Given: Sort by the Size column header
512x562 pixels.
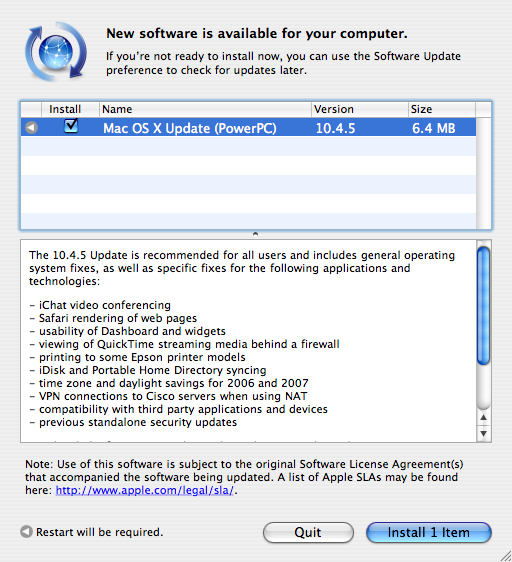Looking at the screenshot, I should [x=442, y=109].
